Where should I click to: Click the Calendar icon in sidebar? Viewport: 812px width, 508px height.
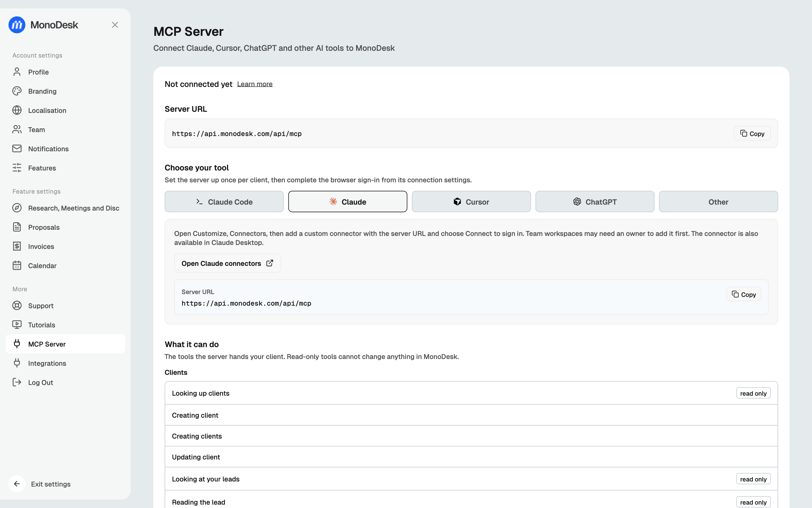coord(17,265)
